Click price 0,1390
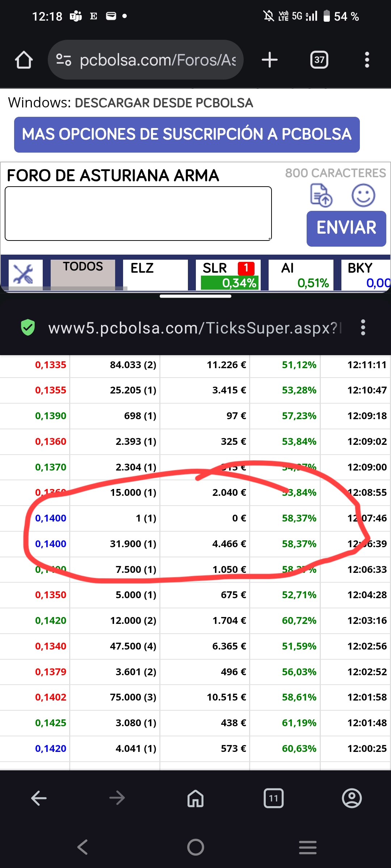The width and height of the screenshot is (391, 868). pos(51,416)
